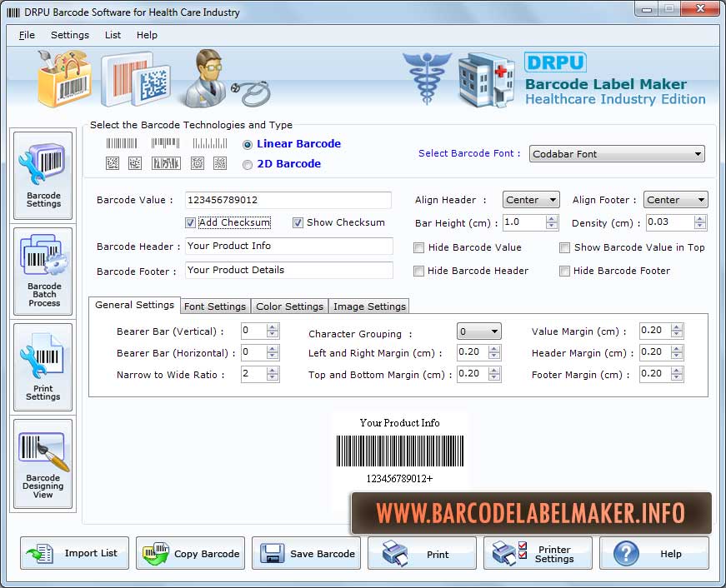
Task: Increase Value Margin spinner
Action: tap(677, 327)
